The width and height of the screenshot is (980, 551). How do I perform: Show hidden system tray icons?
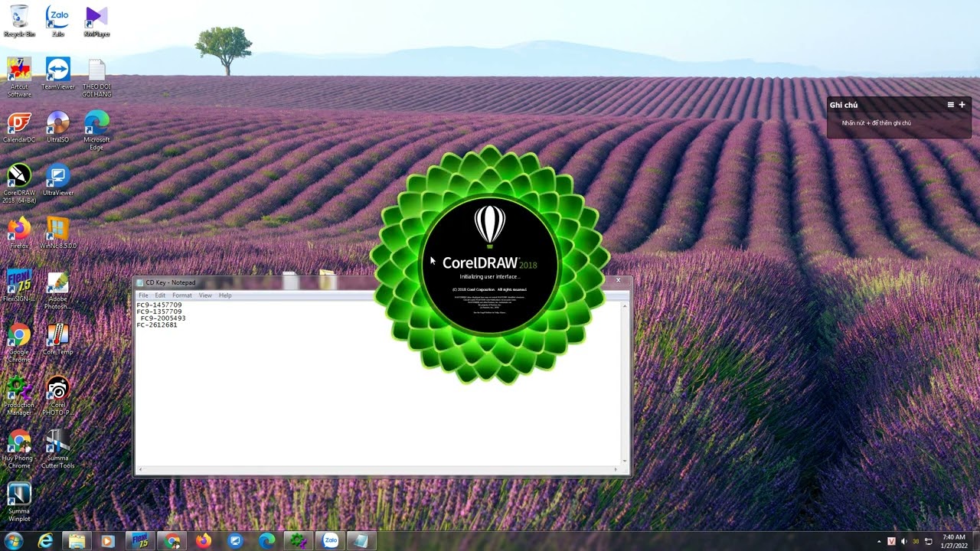pyautogui.click(x=879, y=542)
